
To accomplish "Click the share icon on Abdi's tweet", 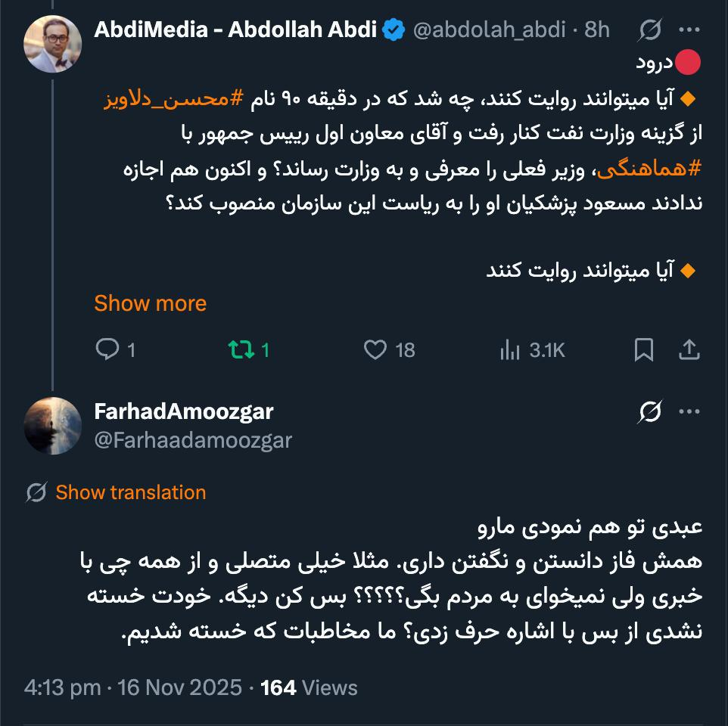I will 689,349.
